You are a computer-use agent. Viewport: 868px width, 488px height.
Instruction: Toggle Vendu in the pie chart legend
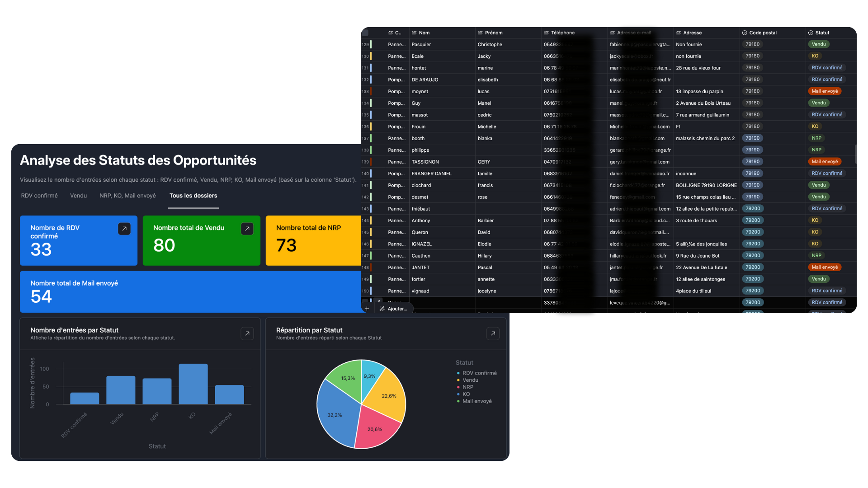point(470,380)
